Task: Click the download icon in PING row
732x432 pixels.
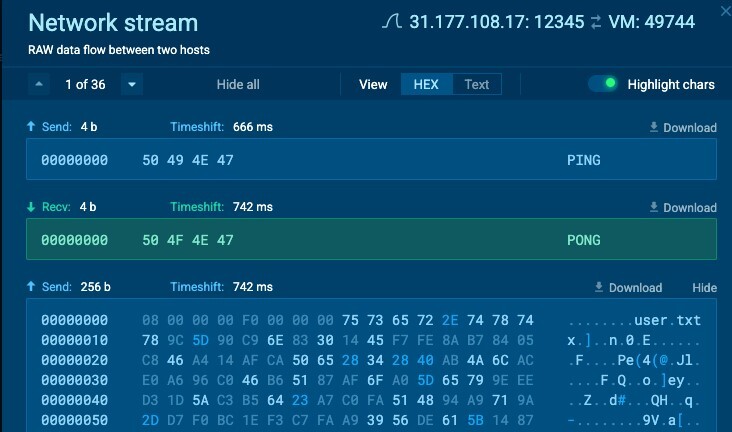Action: [654, 127]
